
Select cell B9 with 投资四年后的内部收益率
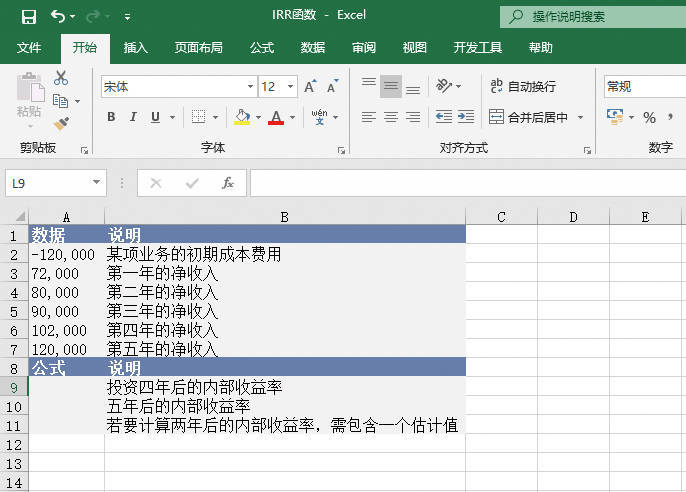click(x=284, y=387)
